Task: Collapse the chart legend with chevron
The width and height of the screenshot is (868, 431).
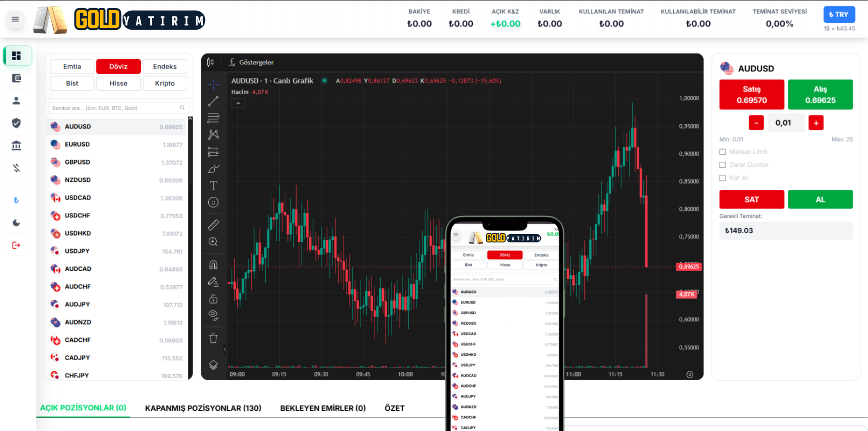Action: (238, 103)
